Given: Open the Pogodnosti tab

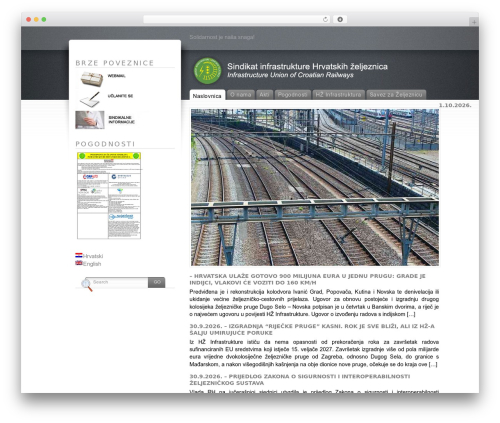Looking at the screenshot, I should 292,95.
